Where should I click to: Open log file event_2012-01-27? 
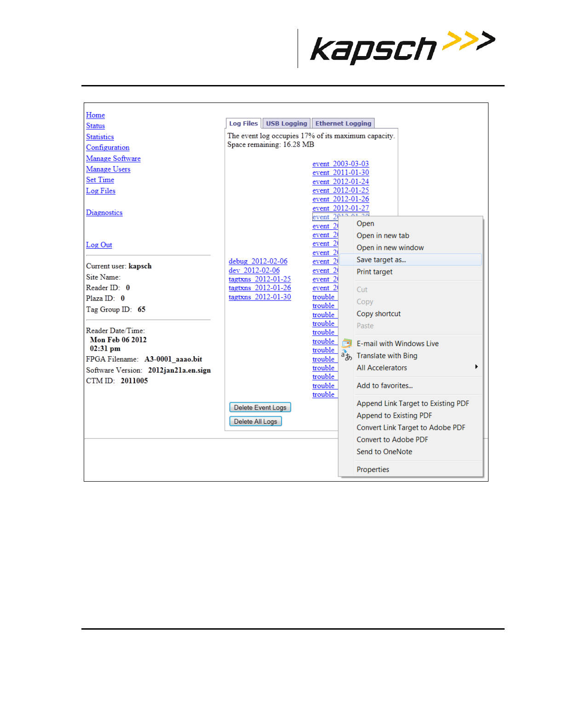[x=340, y=208]
